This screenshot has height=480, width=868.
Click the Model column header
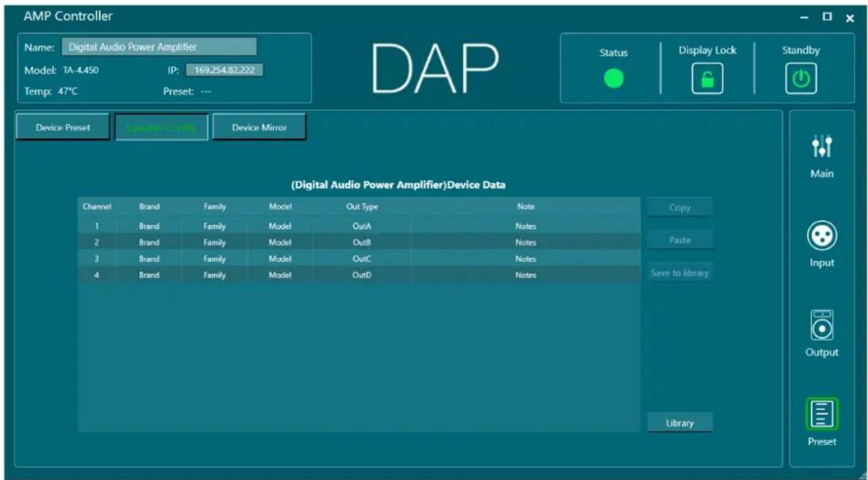tap(280, 207)
